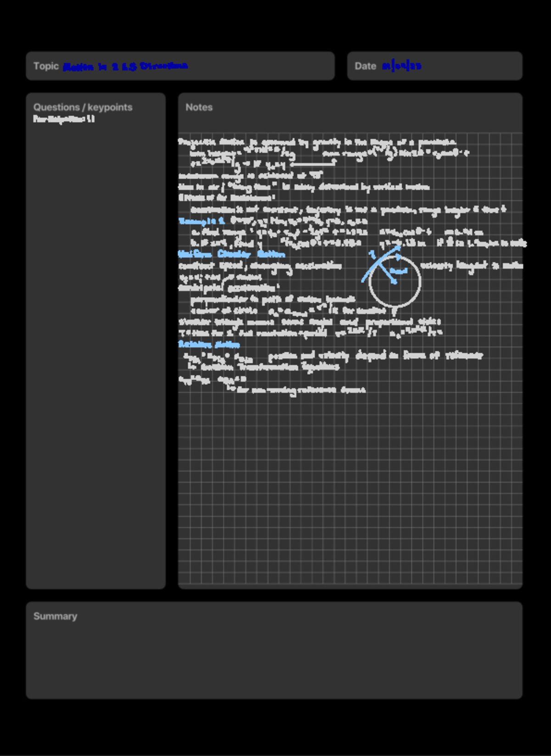Click the blue "Example 2" label
This screenshot has width=551, height=756.
(202, 221)
